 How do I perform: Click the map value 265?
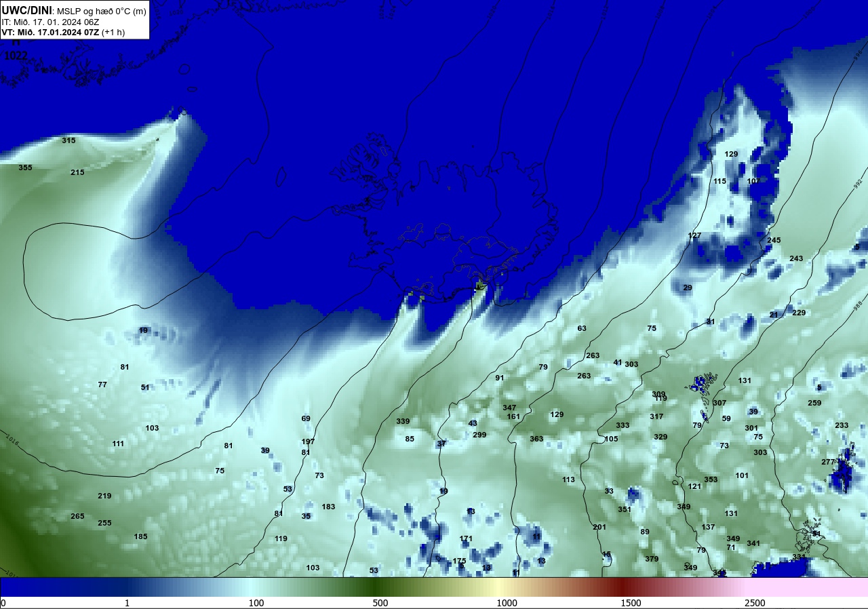point(77,516)
